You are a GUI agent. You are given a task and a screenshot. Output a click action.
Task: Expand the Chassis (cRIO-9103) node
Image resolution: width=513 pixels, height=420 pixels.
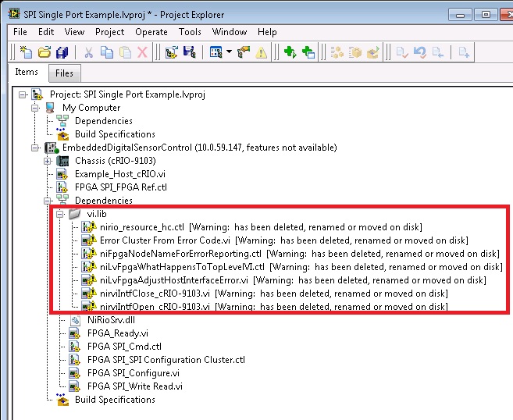click(48, 161)
